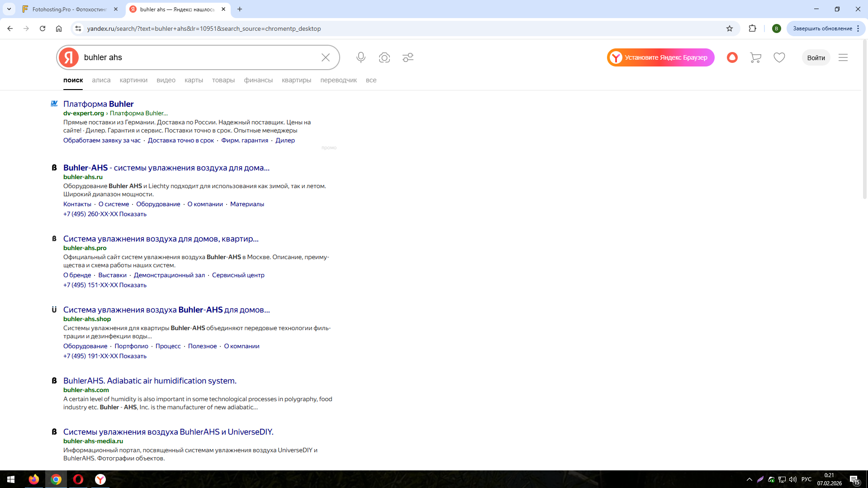Open buhler-ahs.pro result title
The height and width of the screenshot is (488, 868).
(x=161, y=239)
